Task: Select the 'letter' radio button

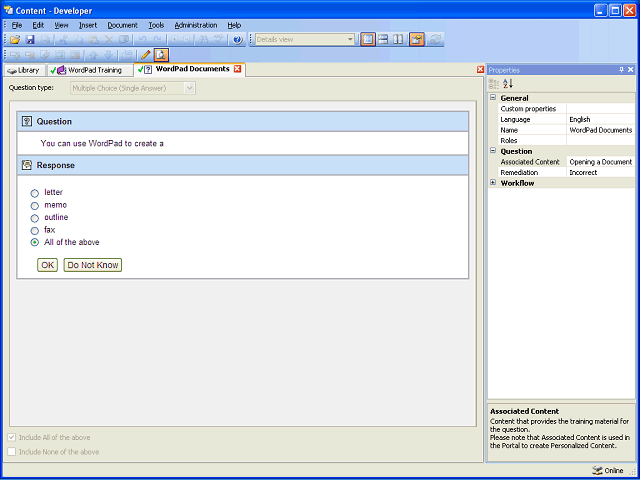Action: point(35,193)
